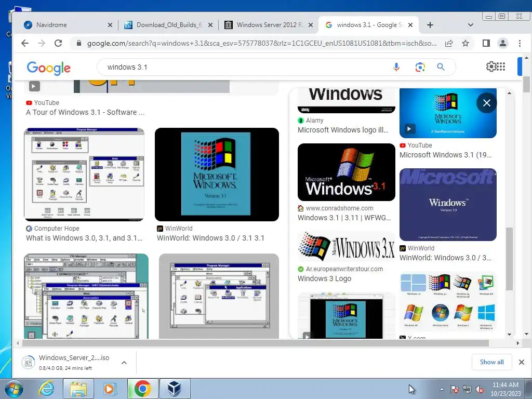Close the Download_Old_Builds tab
532x399 pixels.
(210, 25)
